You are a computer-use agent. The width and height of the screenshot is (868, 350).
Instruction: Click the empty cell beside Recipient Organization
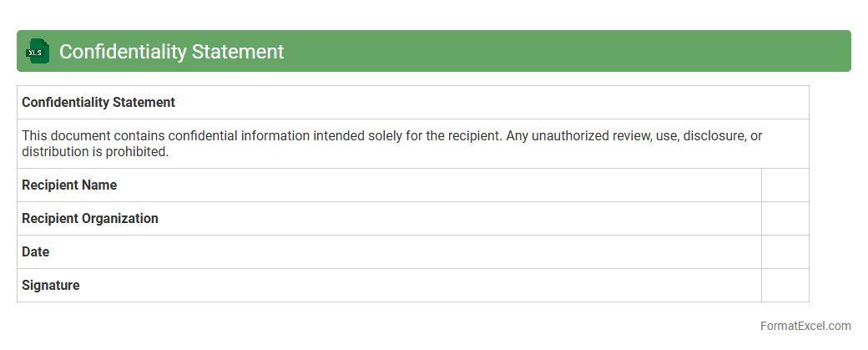click(785, 219)
